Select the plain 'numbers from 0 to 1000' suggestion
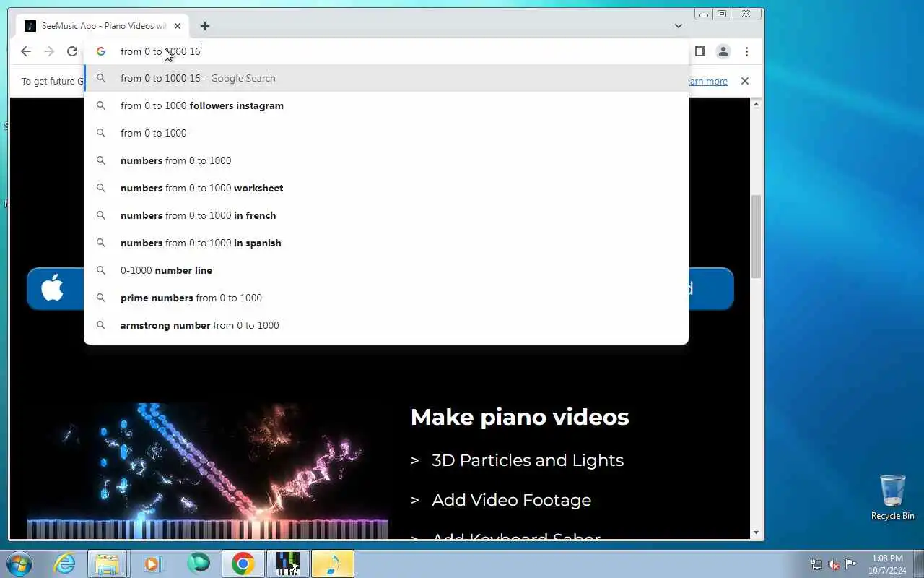 386,160
